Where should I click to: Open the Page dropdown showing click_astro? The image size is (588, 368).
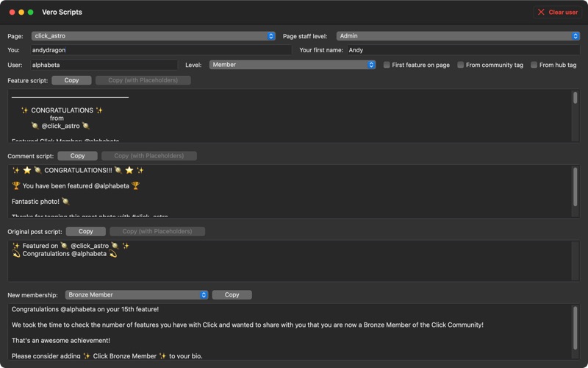pyautogui.click(x=154, y=36)
